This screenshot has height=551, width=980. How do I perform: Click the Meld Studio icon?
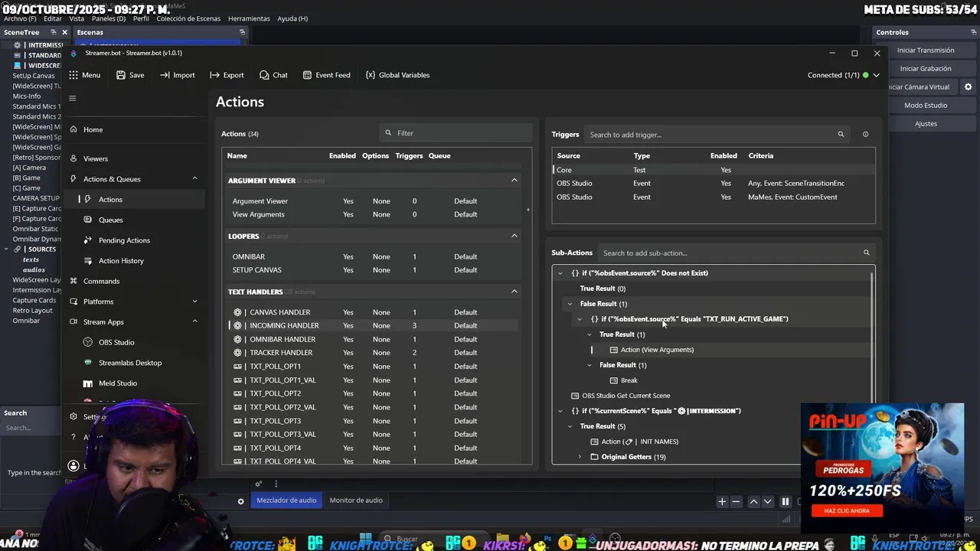[x=89, y=383]
